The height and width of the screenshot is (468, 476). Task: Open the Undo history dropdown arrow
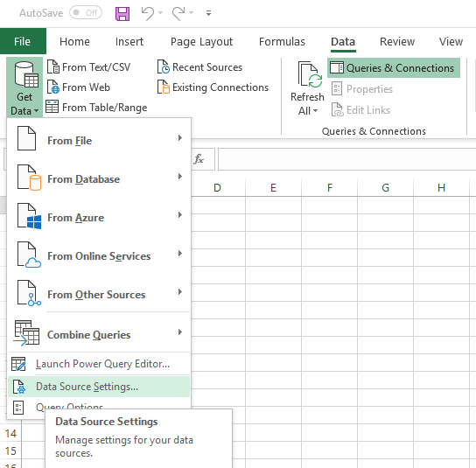coord(161,13)
